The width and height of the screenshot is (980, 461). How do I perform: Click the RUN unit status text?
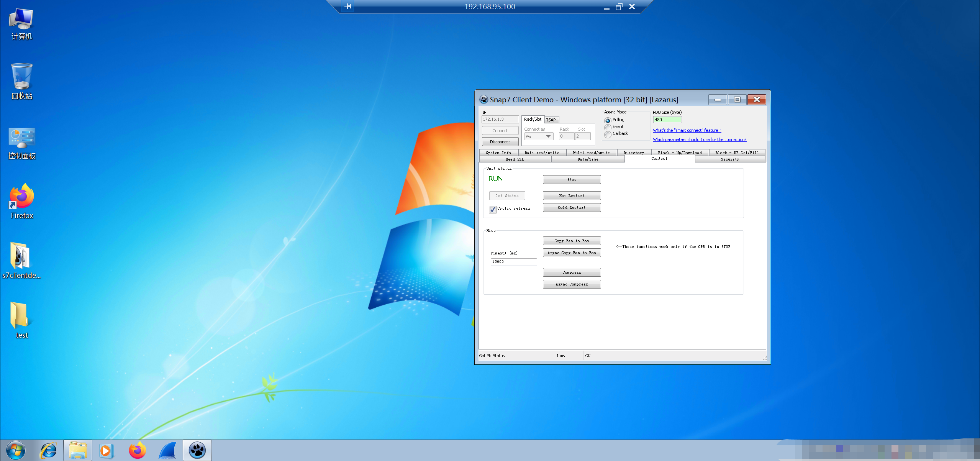tap(495, 179)
